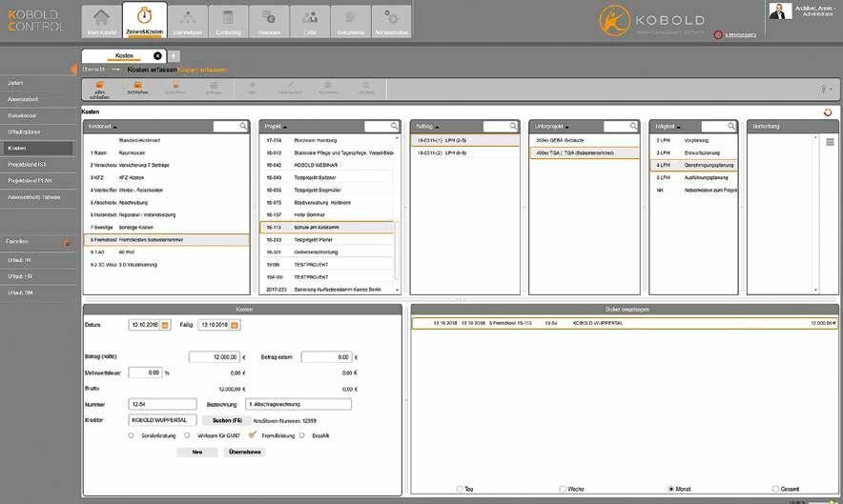The width and height of the screenshot is (843, 504).
Task: Open the Mein Kobold home module
Action: [102, 22]
